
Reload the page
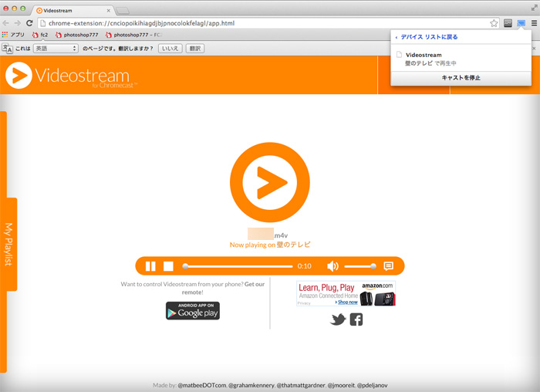29,23
